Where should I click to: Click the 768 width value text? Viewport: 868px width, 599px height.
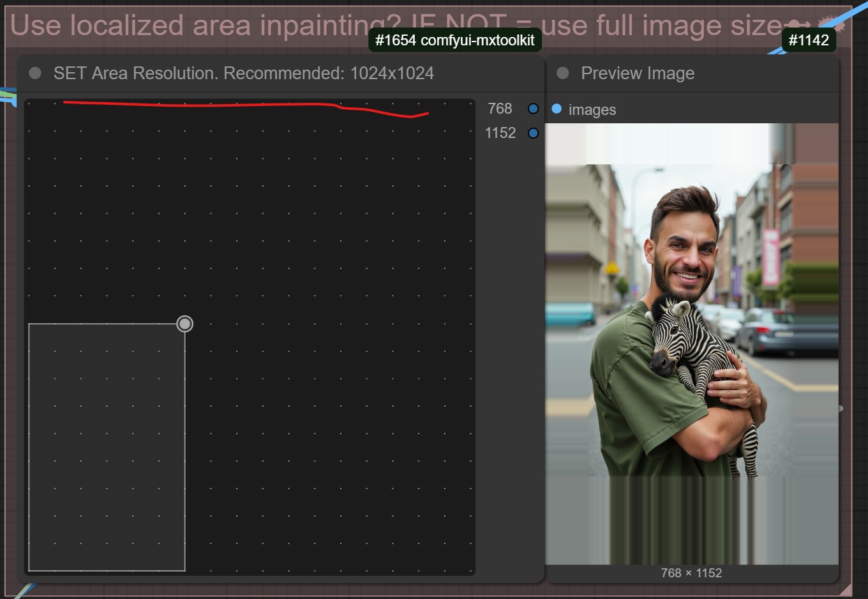tap(500, 109)
